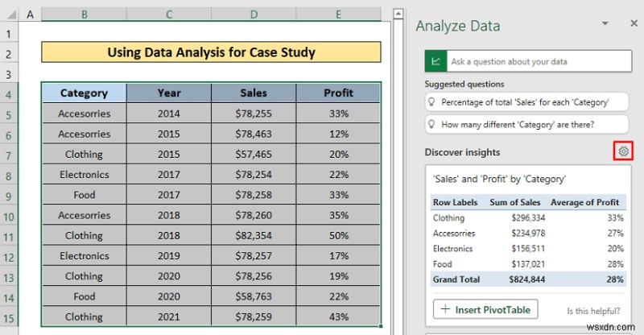Click lightbulb icon beside How many different 'Category'
The image size is (644, 335).
pos(434,125)
